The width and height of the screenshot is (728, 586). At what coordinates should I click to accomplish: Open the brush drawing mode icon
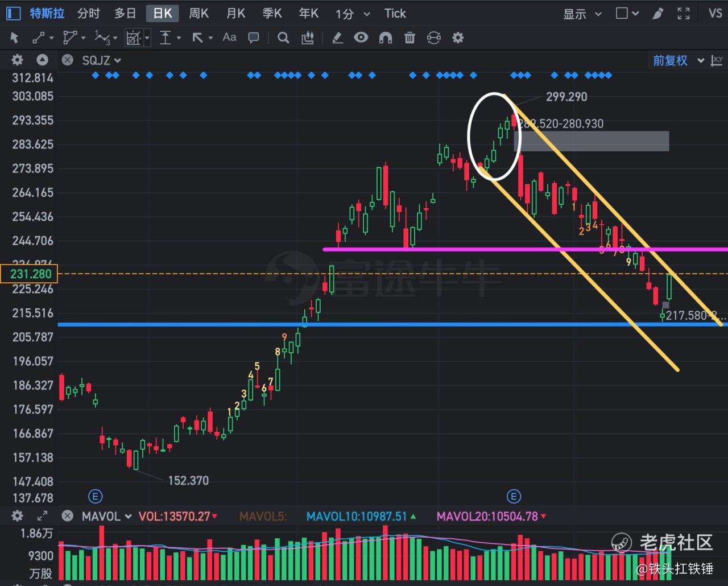tap(657, 13)
